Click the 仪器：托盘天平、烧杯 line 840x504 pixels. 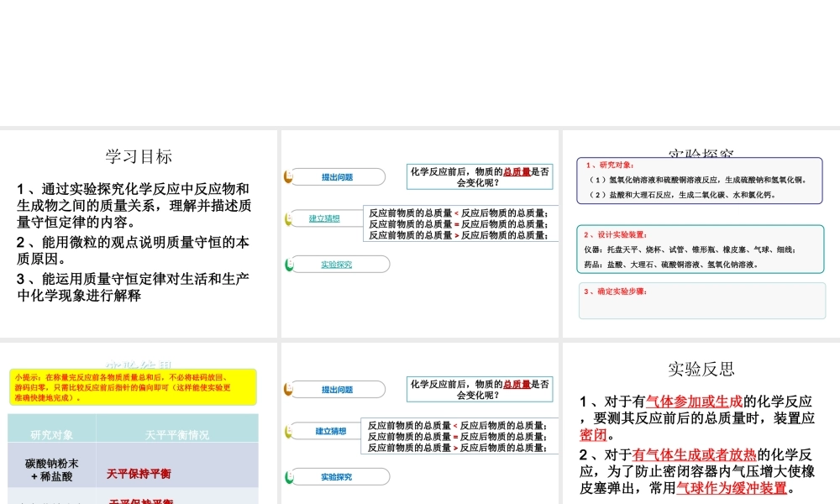click(690, 249)
